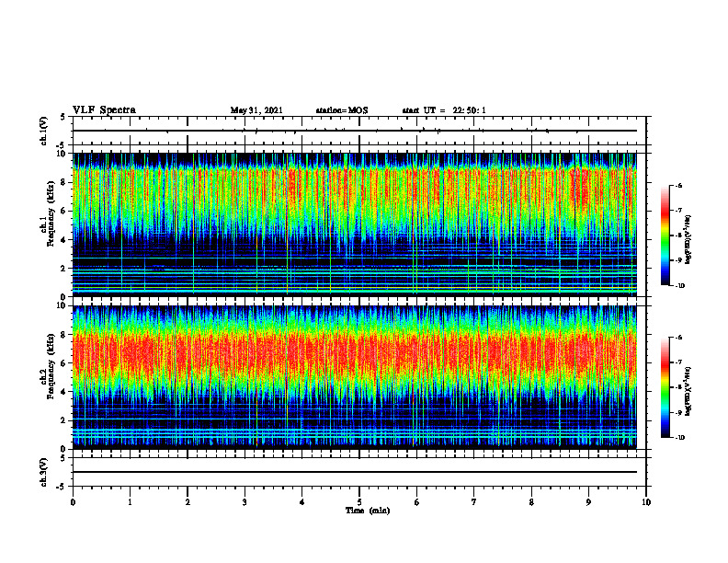Click the "Time (min)" axis label

[x=368, y=511]
